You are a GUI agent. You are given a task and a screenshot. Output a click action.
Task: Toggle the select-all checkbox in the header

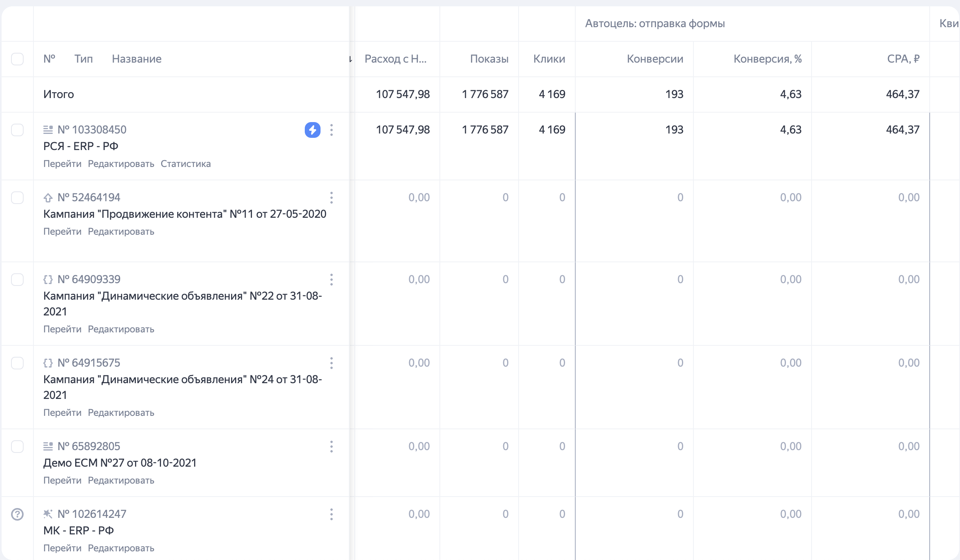[x=17, y=59]
